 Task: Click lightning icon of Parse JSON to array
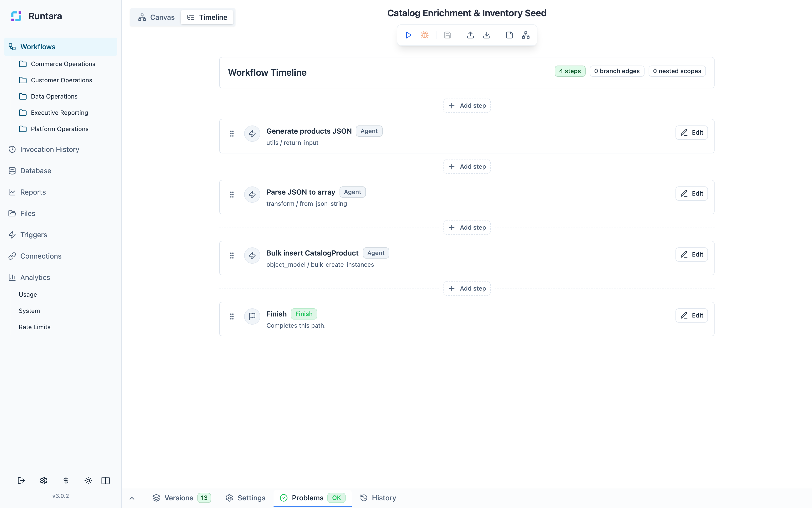(252, 195)
